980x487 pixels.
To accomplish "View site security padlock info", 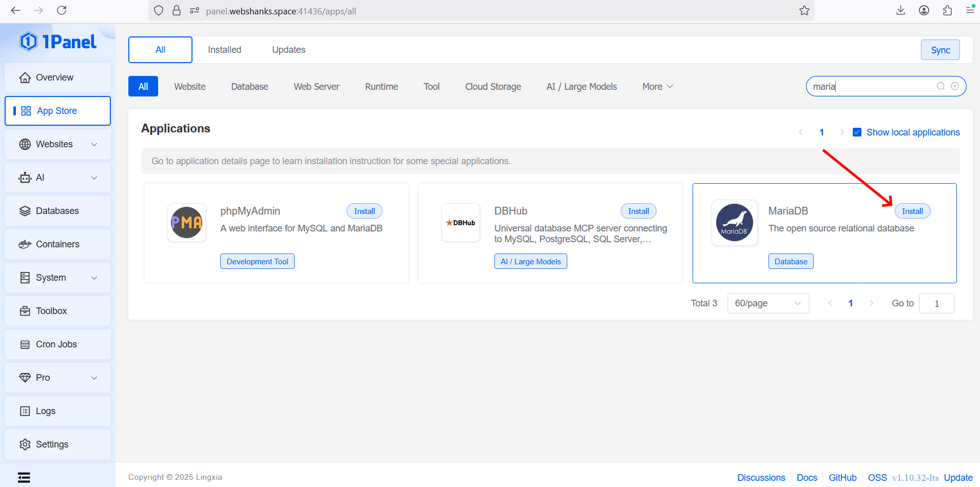I will 177,10.
